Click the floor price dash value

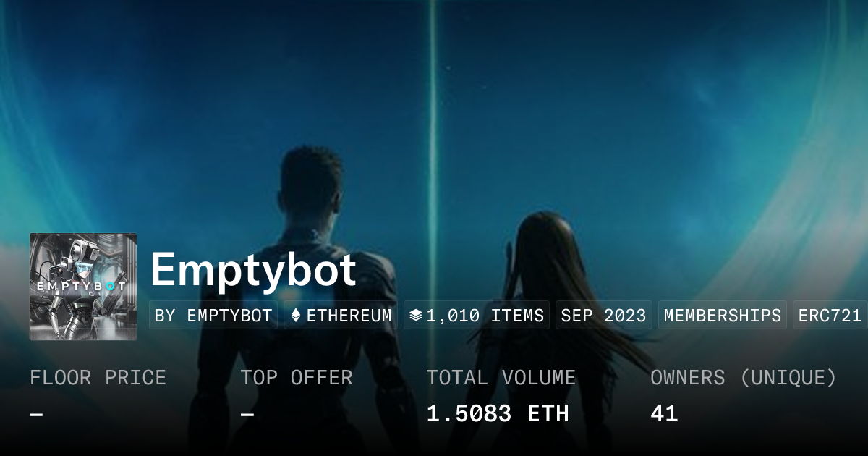[x=36, y=415]
